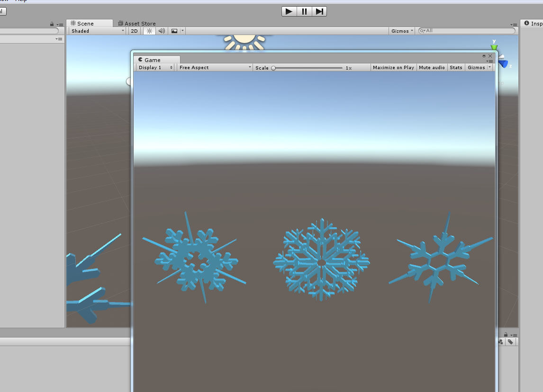Expand scene effects dropdown arrow
The height and width of the screenshot is (392, 543).
pyautogui.click(x=182, y=31)
